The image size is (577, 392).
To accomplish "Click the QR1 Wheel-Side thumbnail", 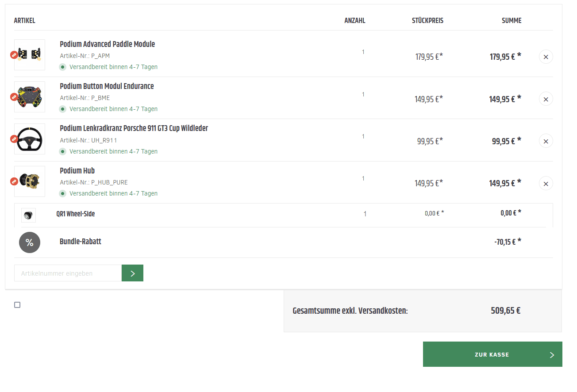I will coord(28,215).
